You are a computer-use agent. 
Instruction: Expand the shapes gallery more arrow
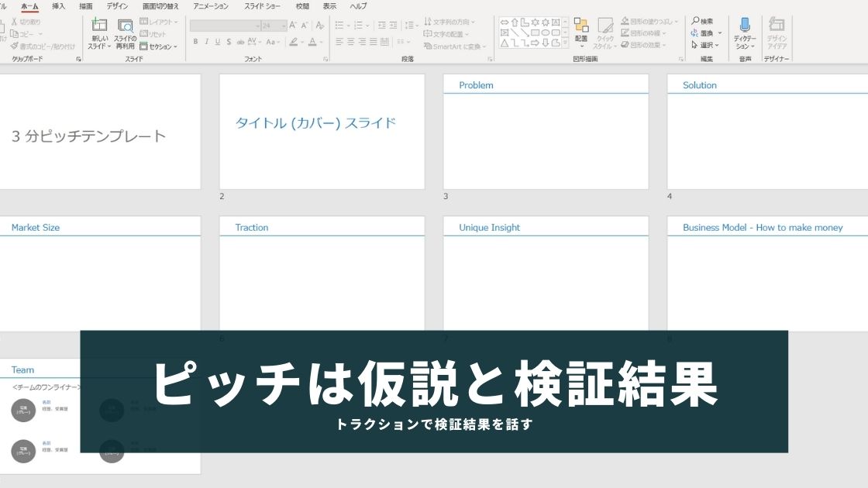[x=565, y=43]
